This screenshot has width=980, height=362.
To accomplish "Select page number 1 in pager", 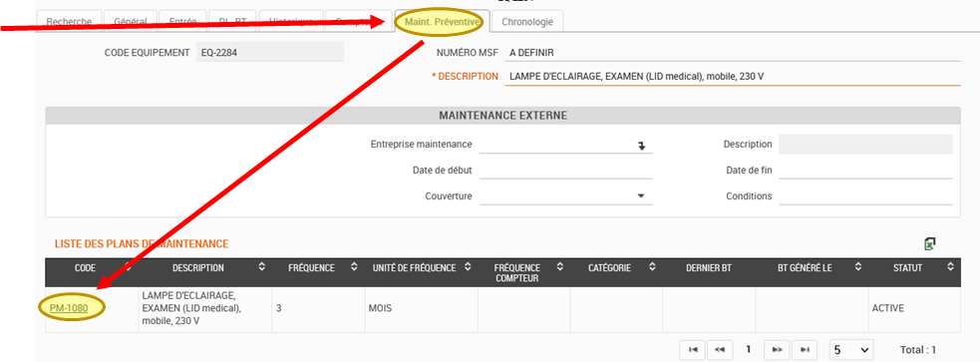I will click(x=748, y=349).
